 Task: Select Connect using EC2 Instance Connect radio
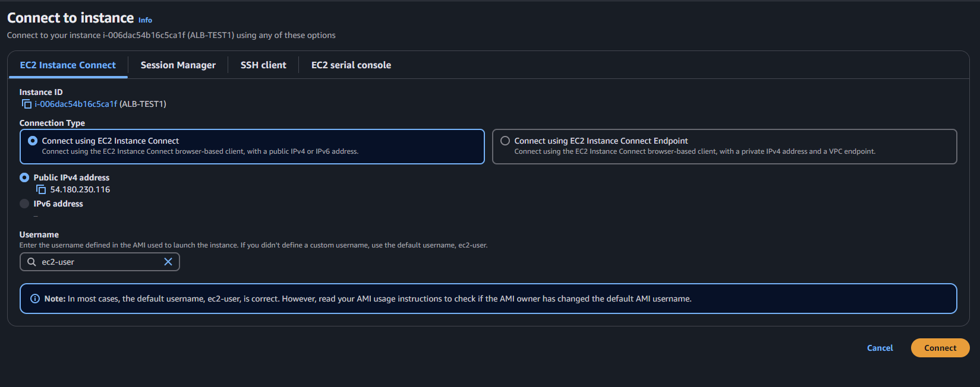33,141
